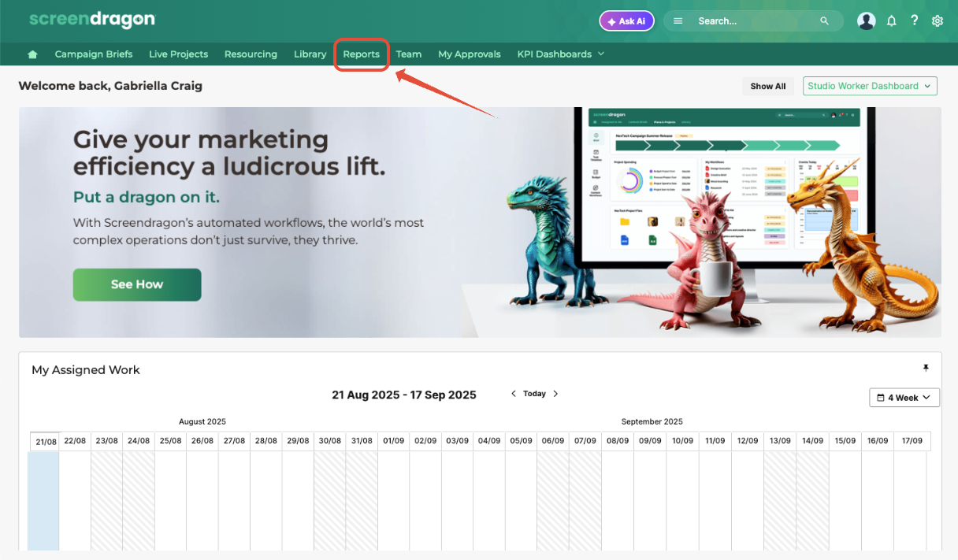
Task: Click the Ask AI button
Action: [x=627, y=21]
